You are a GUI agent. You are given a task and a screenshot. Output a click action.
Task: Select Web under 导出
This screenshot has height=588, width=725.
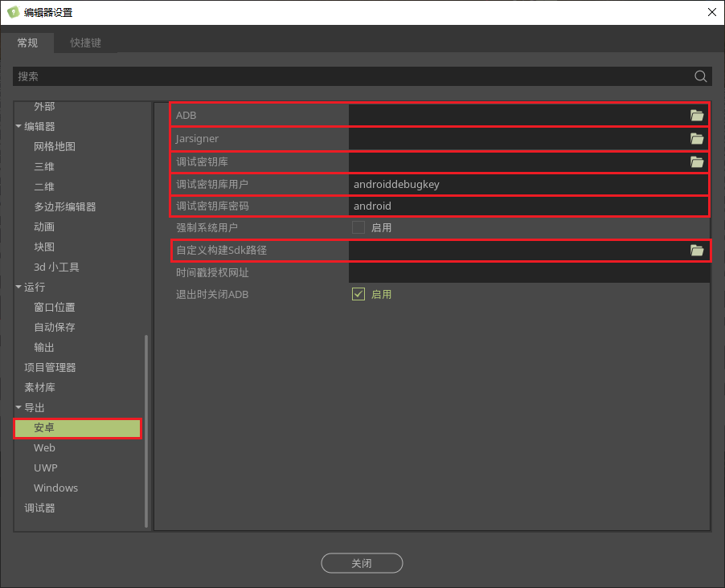pos(44,448)
